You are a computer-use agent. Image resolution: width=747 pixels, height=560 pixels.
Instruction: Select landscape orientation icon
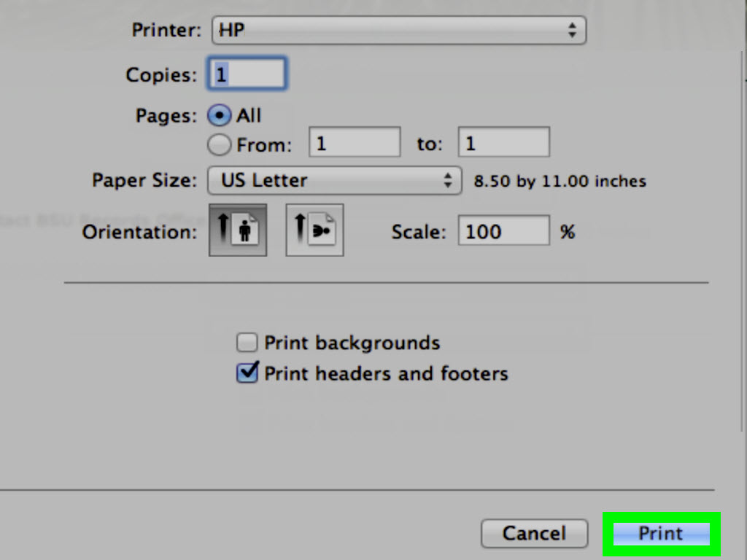[314, 230]
